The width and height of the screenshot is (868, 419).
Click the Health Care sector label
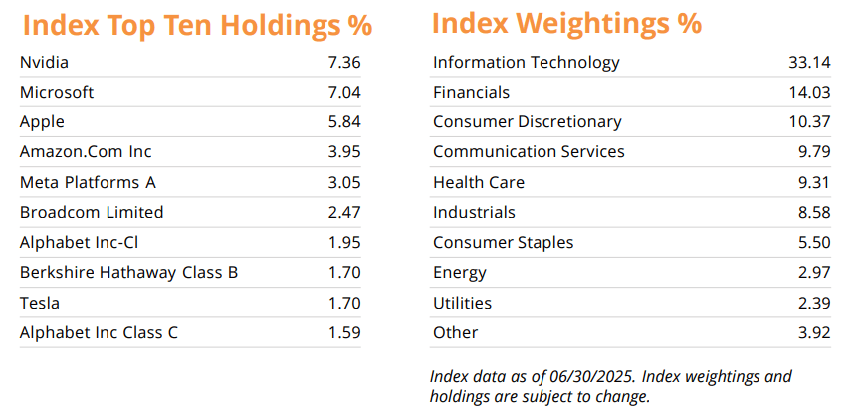478,183
